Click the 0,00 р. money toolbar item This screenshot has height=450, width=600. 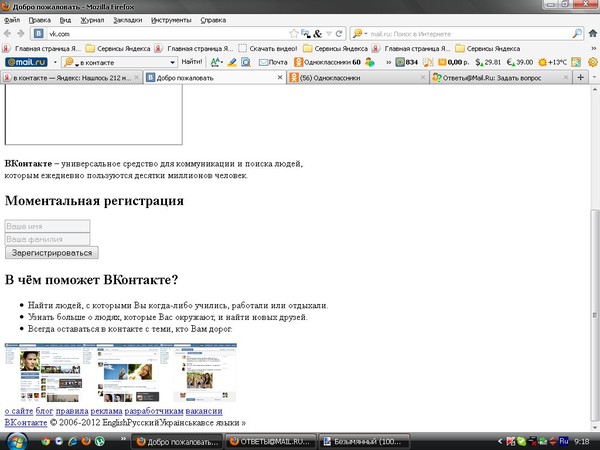click(453, 62)
